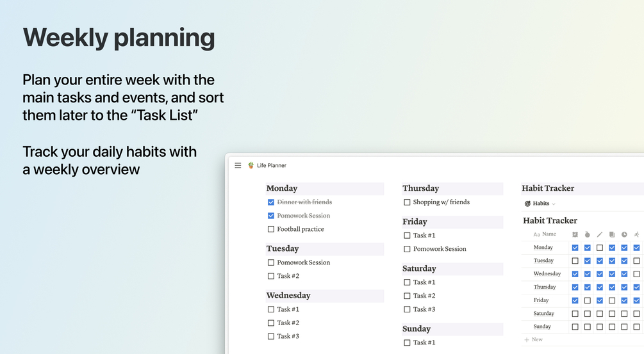Click the book habit column icon
The height and width of the screenshot is (354, 644).
[612, 235]
